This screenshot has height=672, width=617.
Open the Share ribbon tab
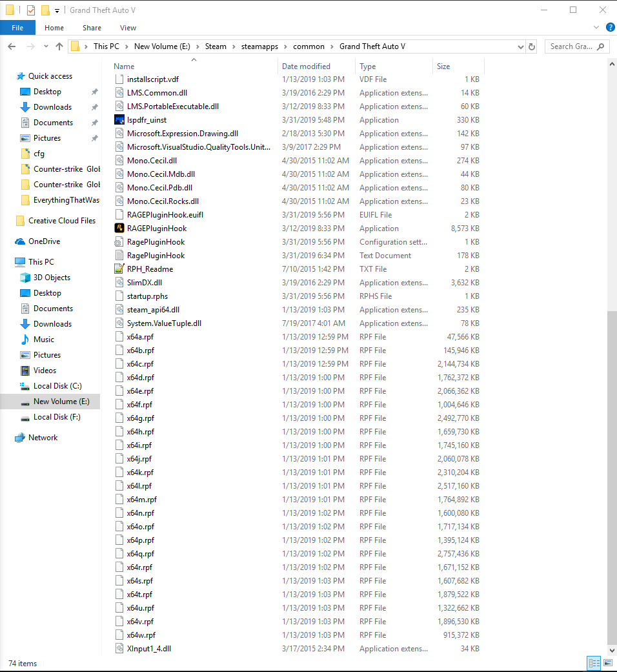pos(92,28)
